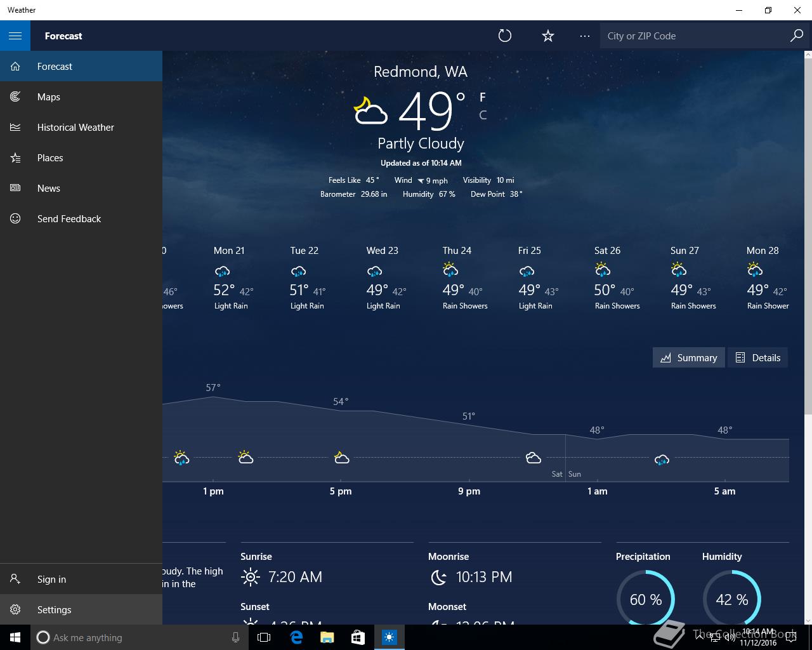Select the Summary chart view
812x650 pixels.
pyautogui.click(x=689, y=357)
